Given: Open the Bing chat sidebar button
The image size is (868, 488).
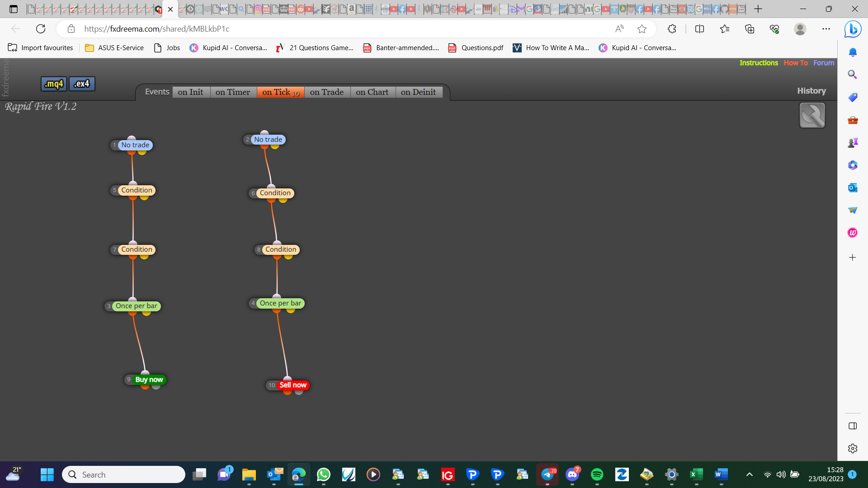Looking at the screenshot, I should 853,29.
